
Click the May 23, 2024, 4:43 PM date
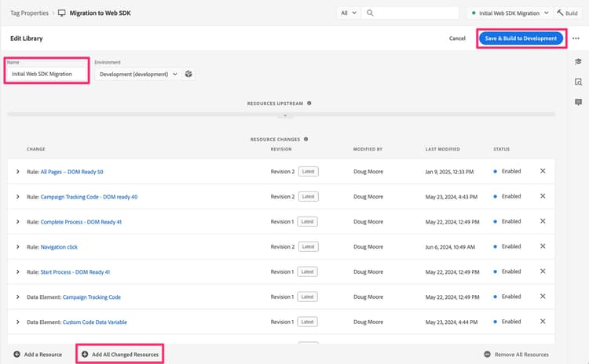click(x=451, y=197)
